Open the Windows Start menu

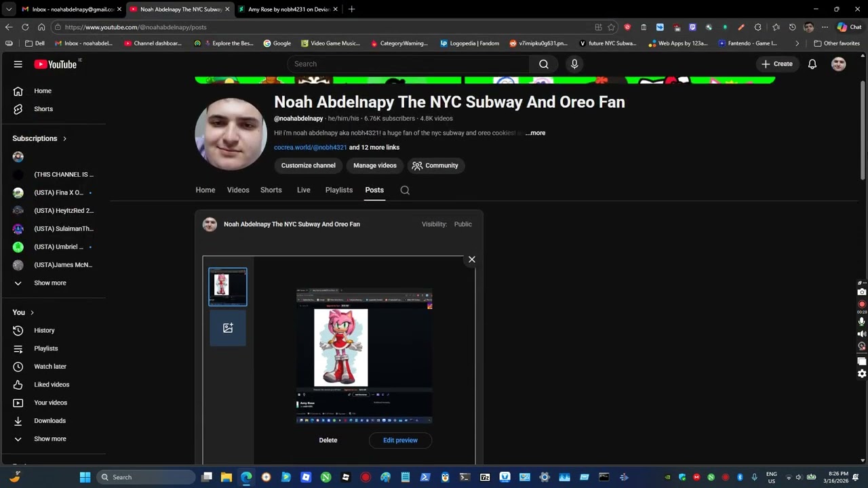click(85, 477)
